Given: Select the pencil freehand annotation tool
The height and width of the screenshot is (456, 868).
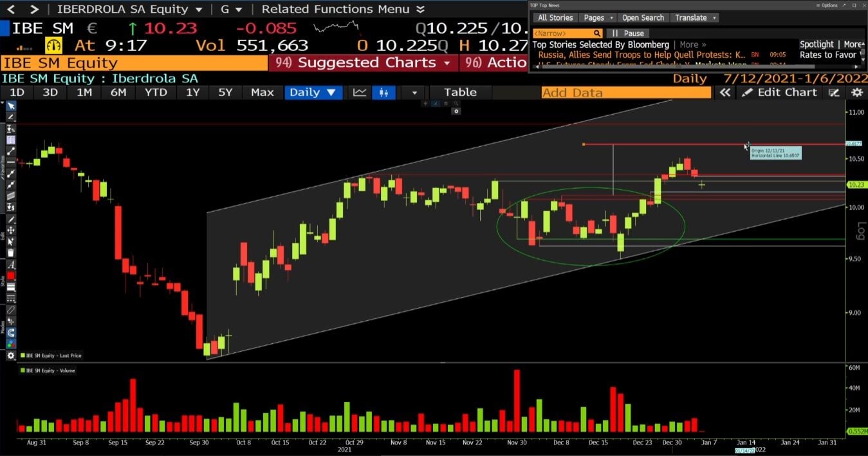Looking at the screenshot, I should click(11, 118).
